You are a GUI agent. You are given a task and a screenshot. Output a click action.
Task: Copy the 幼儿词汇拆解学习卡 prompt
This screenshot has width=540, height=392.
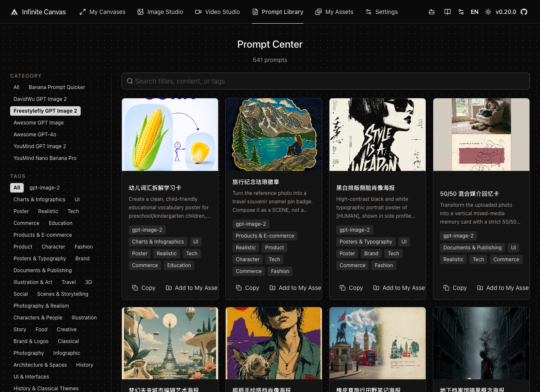(x=144, y=288)
